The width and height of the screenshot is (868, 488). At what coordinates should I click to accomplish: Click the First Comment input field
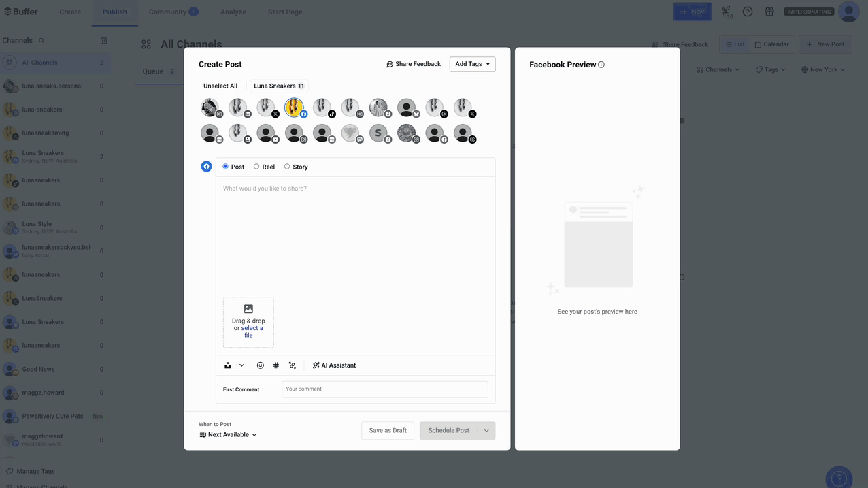tap(385, 389)
